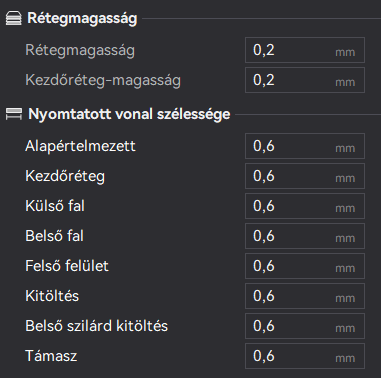Click the Belső szilárd kitöltés label
This screenshot has width=381, height=378.
click(x=96, y=326)
